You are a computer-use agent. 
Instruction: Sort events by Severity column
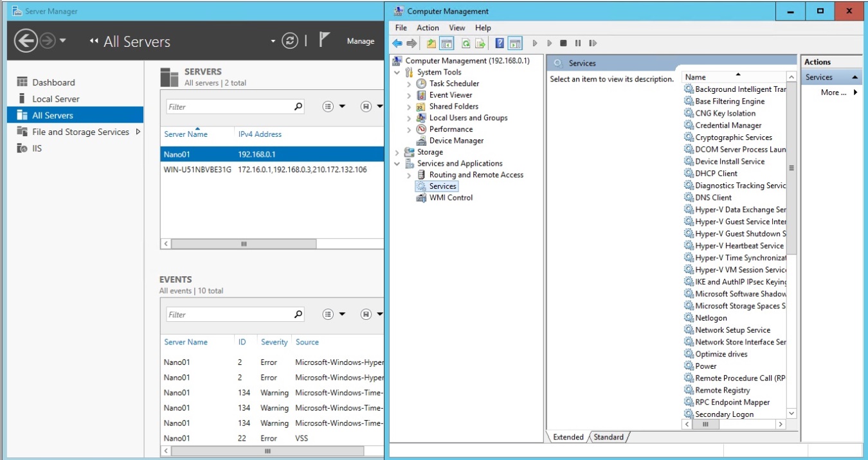(x=274, y=342)
